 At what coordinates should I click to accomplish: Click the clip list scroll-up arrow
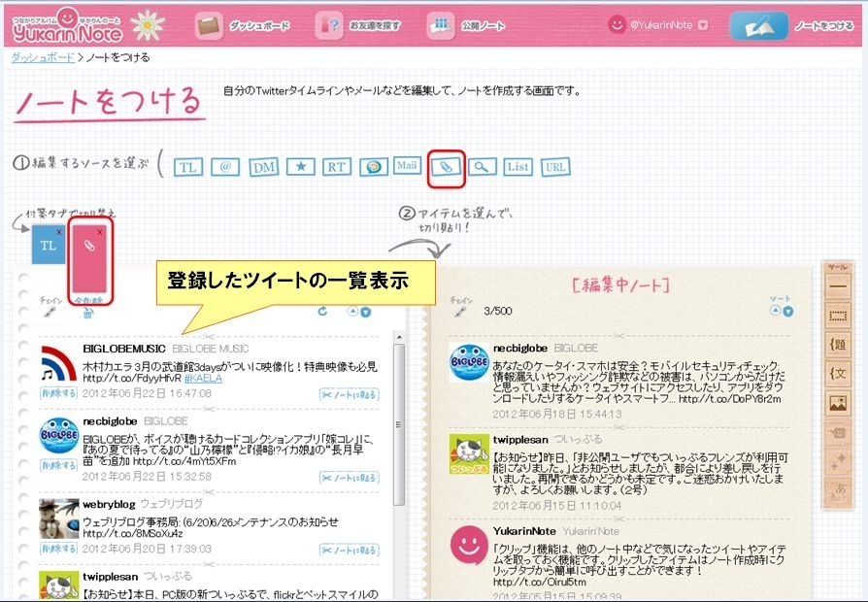pos(399,337)
